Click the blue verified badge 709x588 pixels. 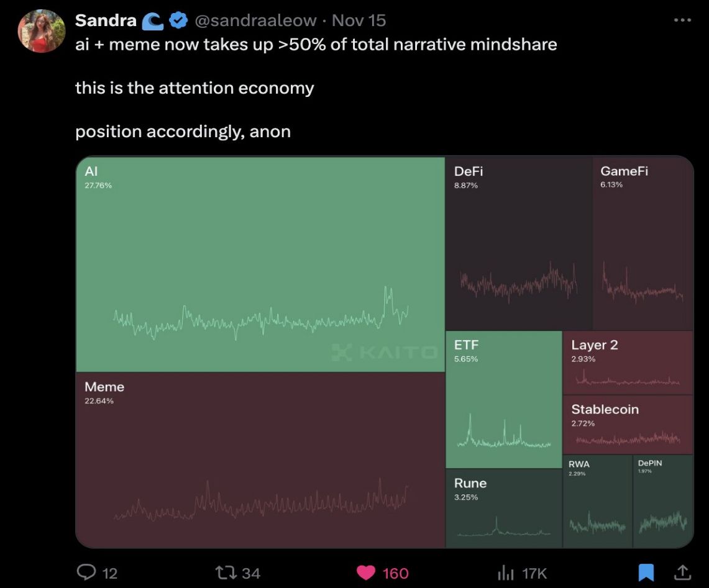179,21
